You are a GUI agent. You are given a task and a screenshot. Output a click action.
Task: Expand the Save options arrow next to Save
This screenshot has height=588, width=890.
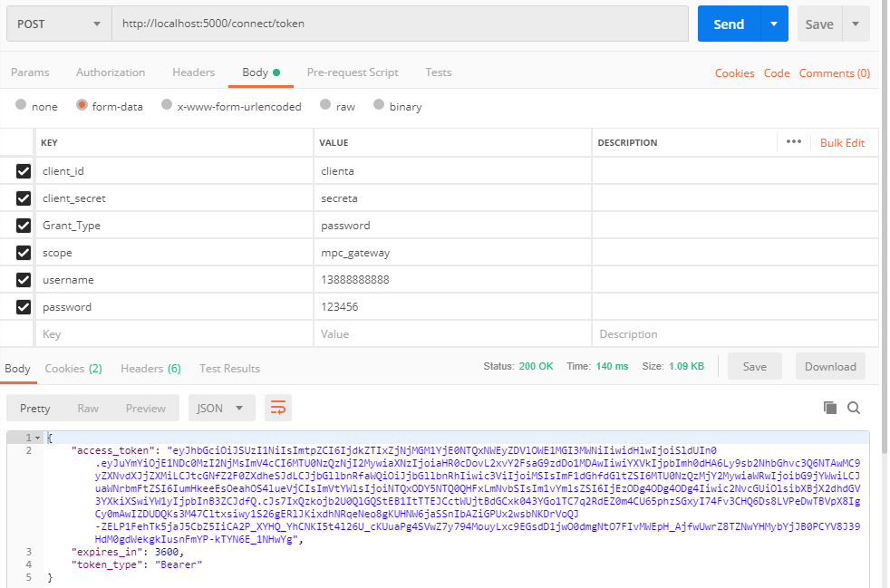856,24
